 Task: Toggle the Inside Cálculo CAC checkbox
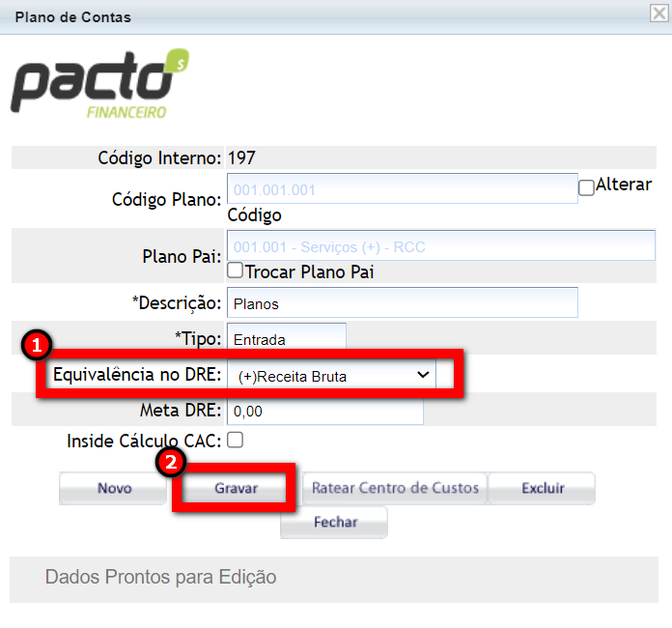(235, 441)
